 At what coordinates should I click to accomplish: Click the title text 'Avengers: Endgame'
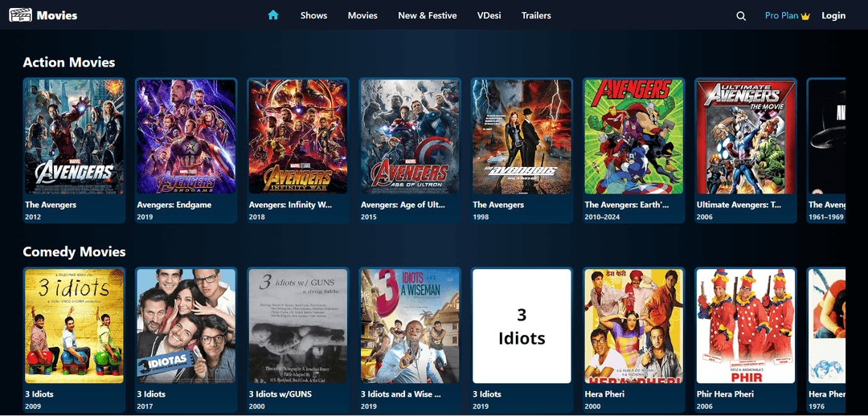click(x=174, y=205)
